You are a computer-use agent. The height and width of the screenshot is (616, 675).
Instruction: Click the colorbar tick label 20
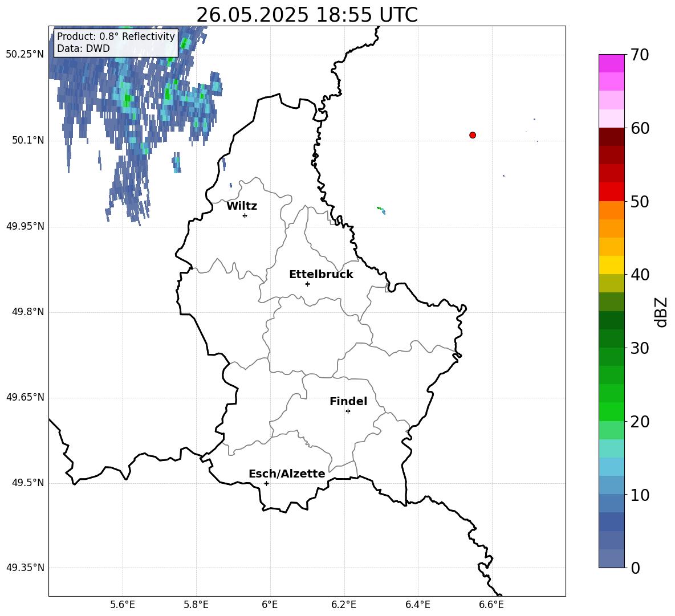[640, 422]
